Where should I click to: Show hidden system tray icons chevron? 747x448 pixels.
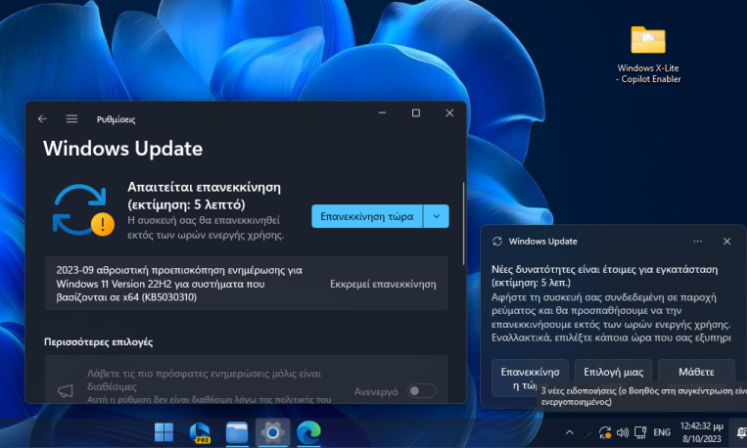569,433
